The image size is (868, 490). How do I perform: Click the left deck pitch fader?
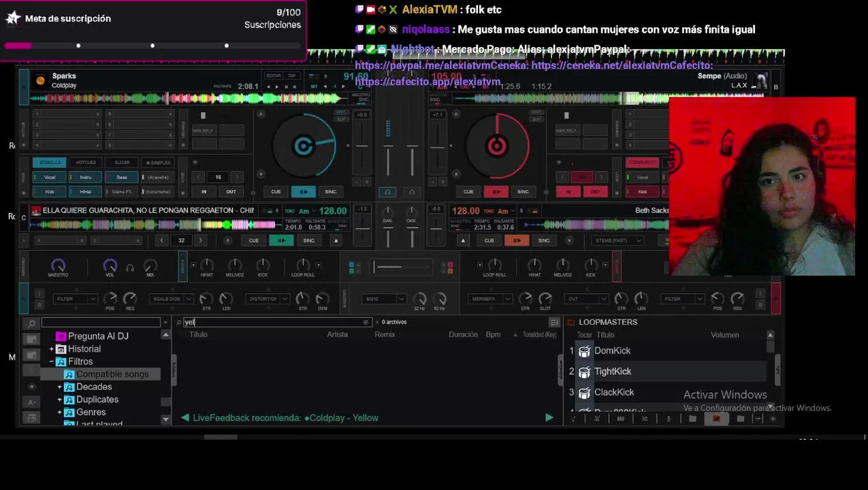coord(362,146)
